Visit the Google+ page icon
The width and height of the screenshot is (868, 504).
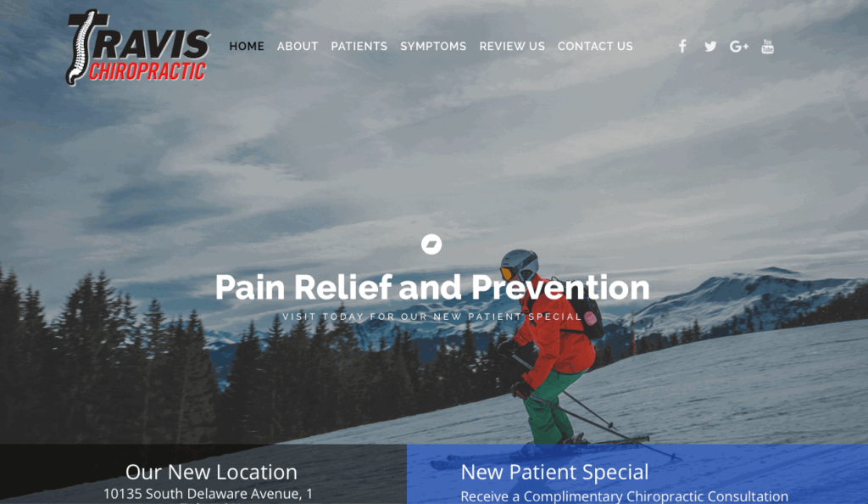point(739,47)
